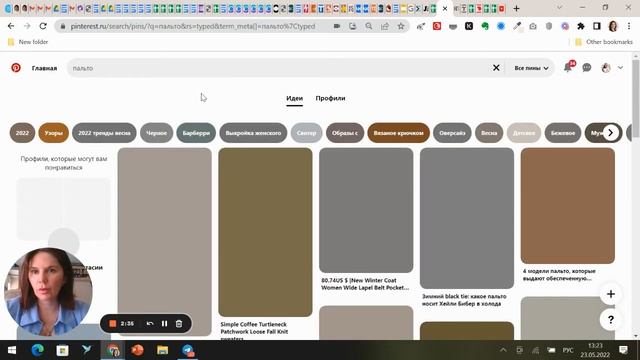Viewport: 640px width, 360px height.
Task: Open the Pinterest profile avatar
Action: tap(606, 68)
